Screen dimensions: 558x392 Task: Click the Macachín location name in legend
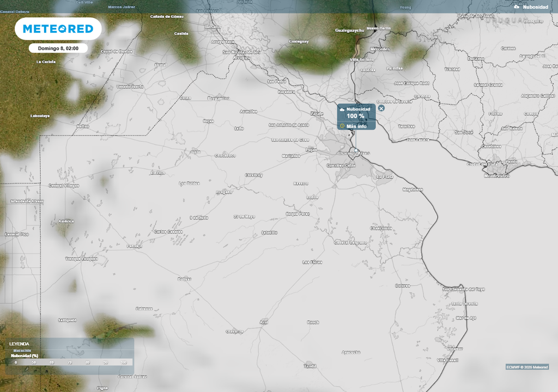(x=22, y=350)
